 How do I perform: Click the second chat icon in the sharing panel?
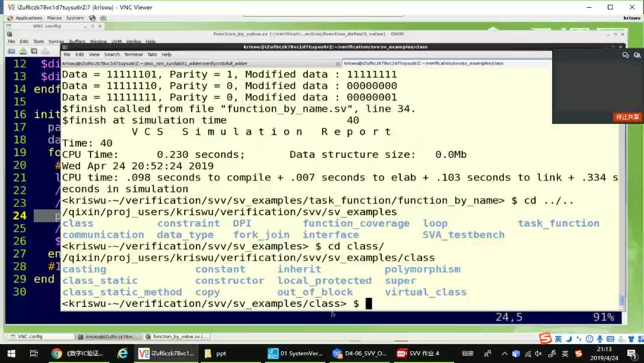[x=637, y=55]
